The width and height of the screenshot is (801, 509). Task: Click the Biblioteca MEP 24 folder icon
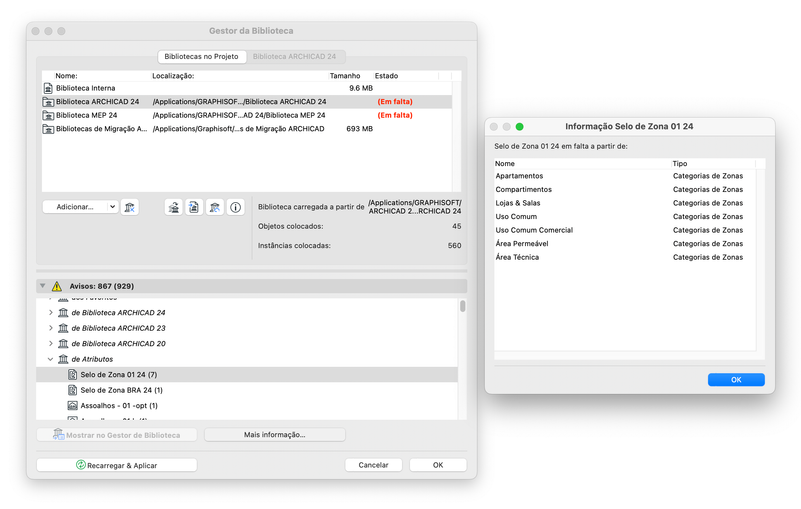(48, 115)
